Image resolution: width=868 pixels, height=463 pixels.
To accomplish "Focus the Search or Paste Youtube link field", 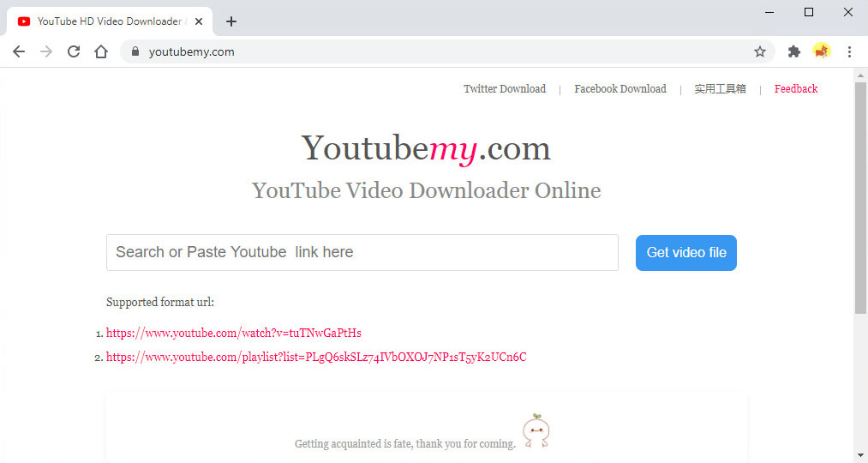I will [362, 253].
